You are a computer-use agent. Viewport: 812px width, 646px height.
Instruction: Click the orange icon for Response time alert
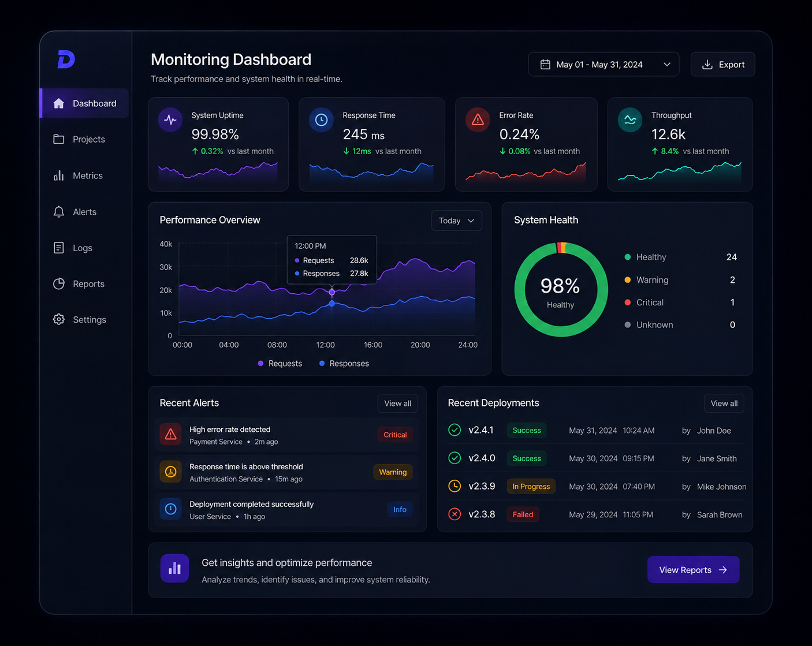coord(170,472)
